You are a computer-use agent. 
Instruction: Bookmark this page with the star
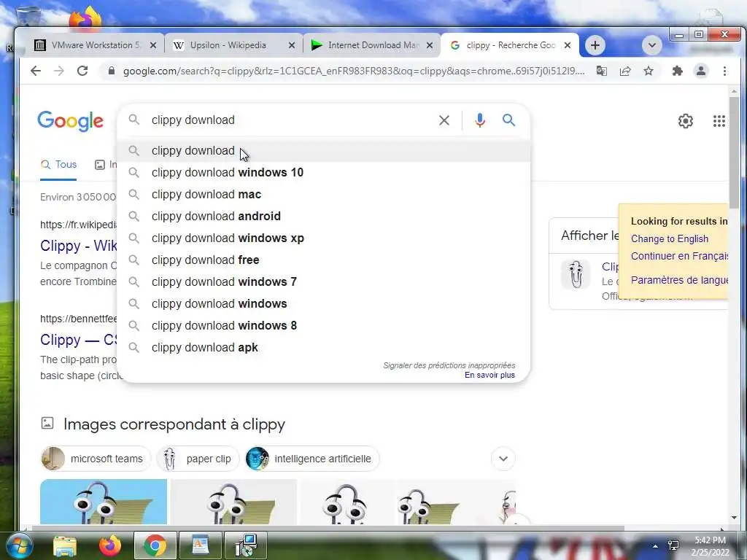[649, 71]
